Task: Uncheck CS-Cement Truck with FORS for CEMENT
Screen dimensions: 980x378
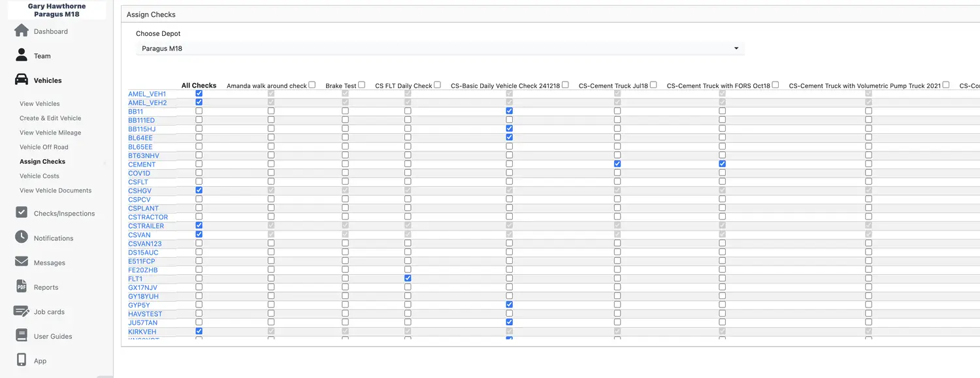Action: click(x=723, y=164)
